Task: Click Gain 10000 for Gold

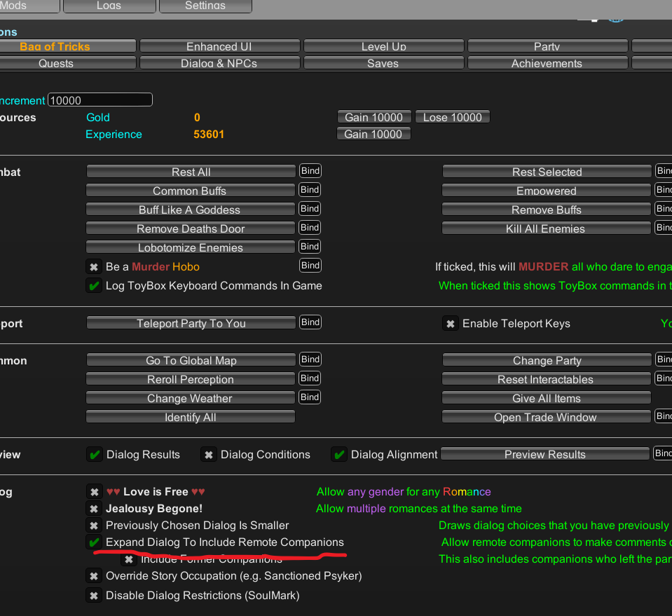Action: pyautogui.click(x=374, y=117)
